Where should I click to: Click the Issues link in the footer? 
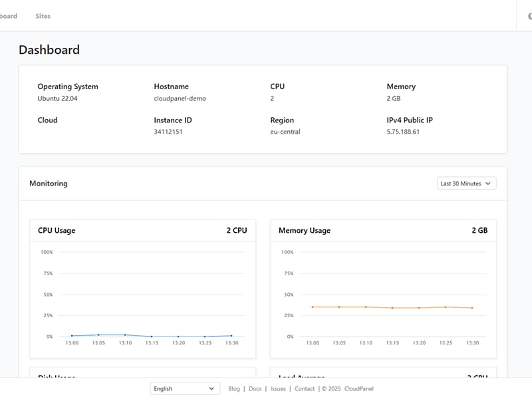pos(278,388)
